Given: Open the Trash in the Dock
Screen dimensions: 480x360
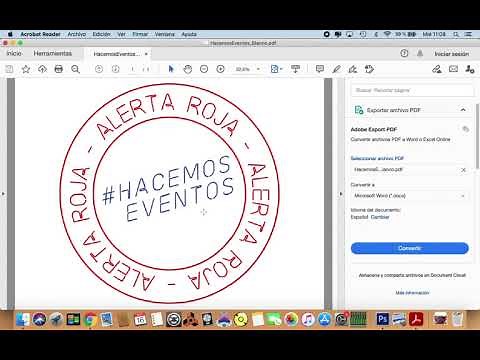Looking at the screenshot, I should tap(457, 319).
